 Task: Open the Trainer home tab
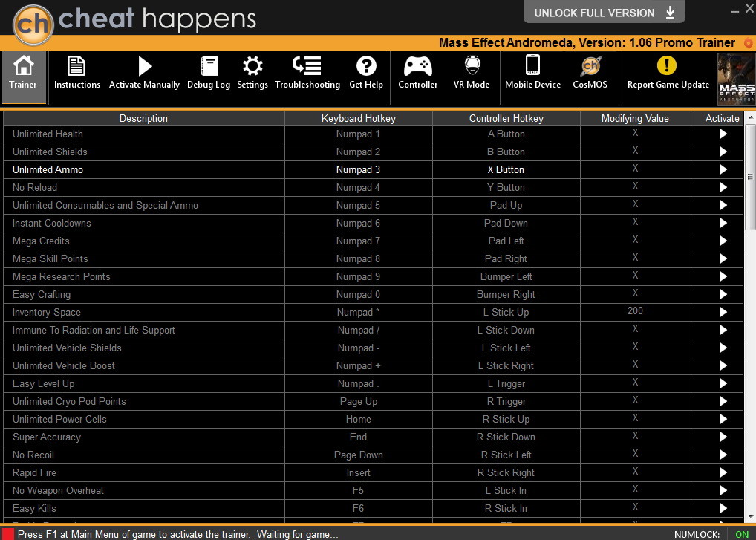point(24,77)
